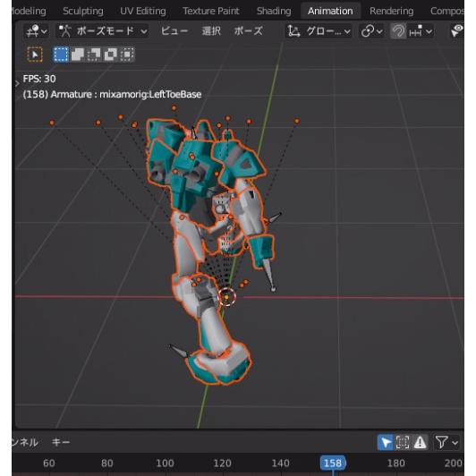Image resolution: width=476 pixels, height=476 pixels.
Task: Click frame 100 on the timeline ruler
Action: coord(165,463)
